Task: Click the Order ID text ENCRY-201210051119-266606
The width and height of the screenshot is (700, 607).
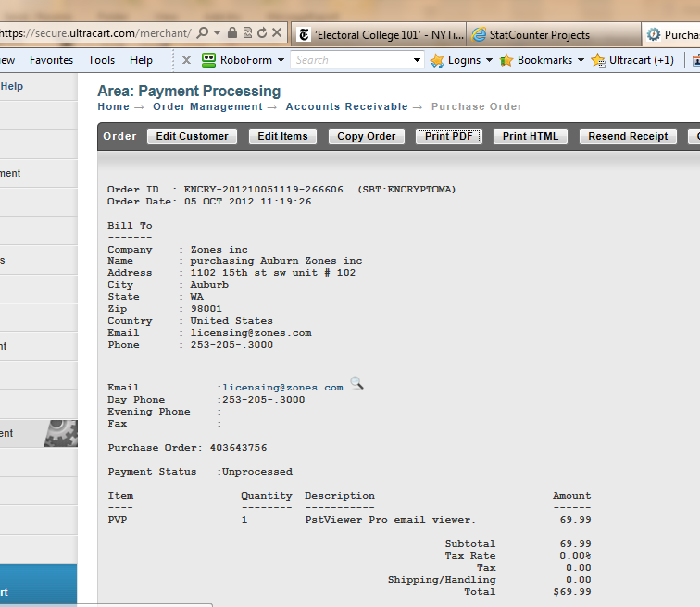Action: coord(263,190)
